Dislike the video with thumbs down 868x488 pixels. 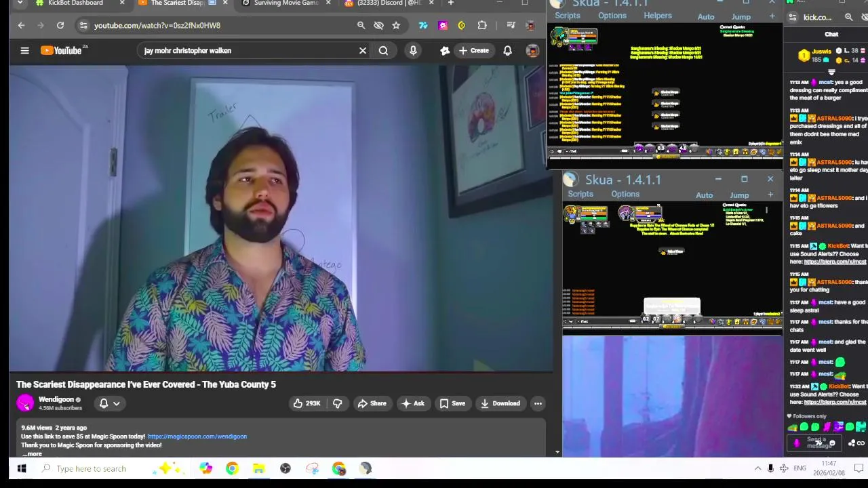[338, 403]
